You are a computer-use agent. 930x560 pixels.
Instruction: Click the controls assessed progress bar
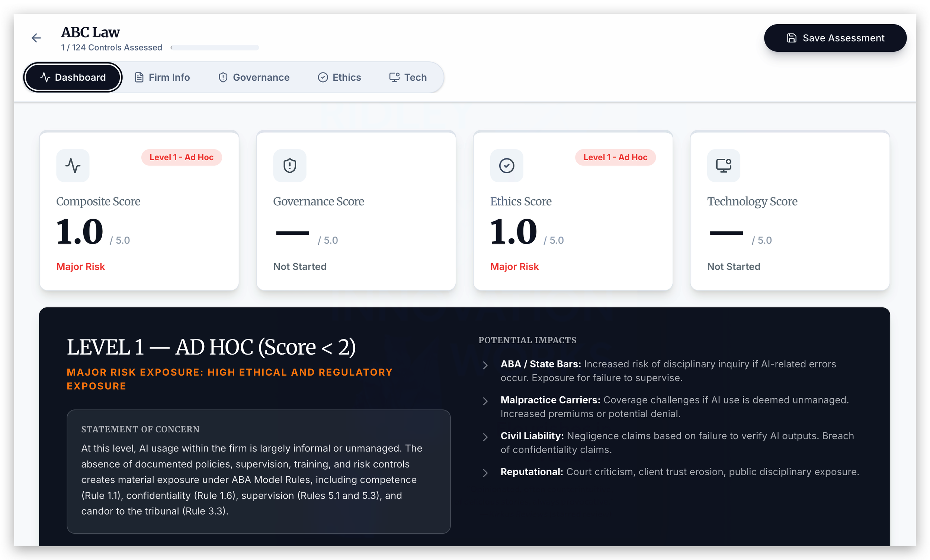215,48
